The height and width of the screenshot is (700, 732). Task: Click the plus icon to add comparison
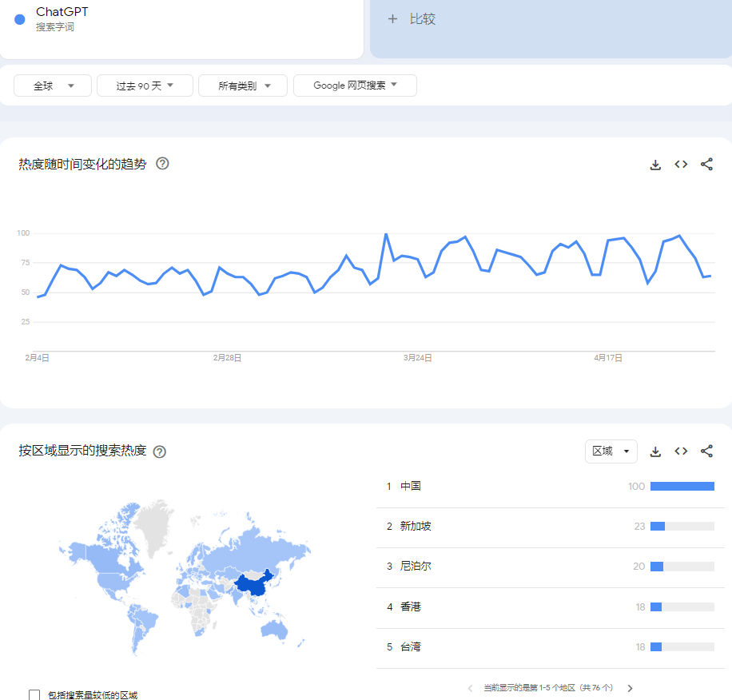pyautogui.click(x=392, y=18)
